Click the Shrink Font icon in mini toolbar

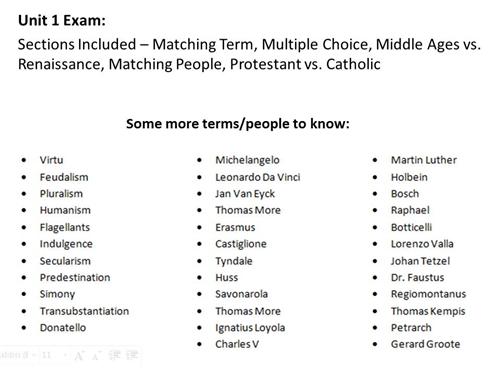tap(96, 356)
